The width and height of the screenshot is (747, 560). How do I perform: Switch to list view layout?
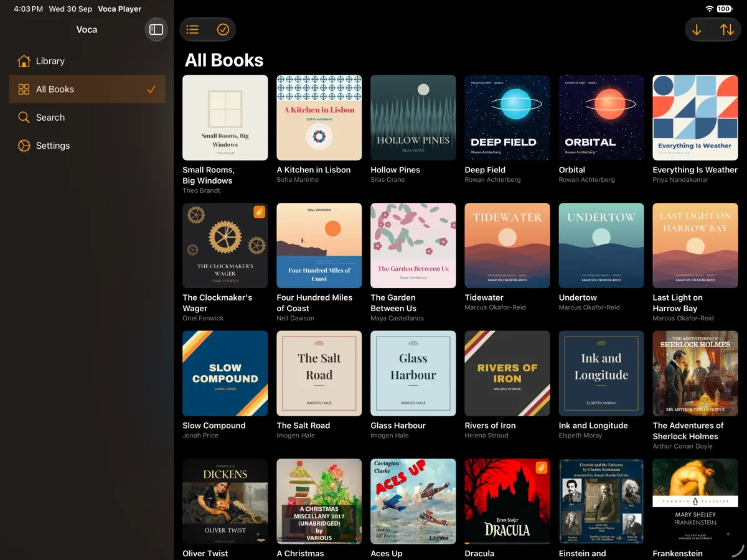click(x=193, y=29)
